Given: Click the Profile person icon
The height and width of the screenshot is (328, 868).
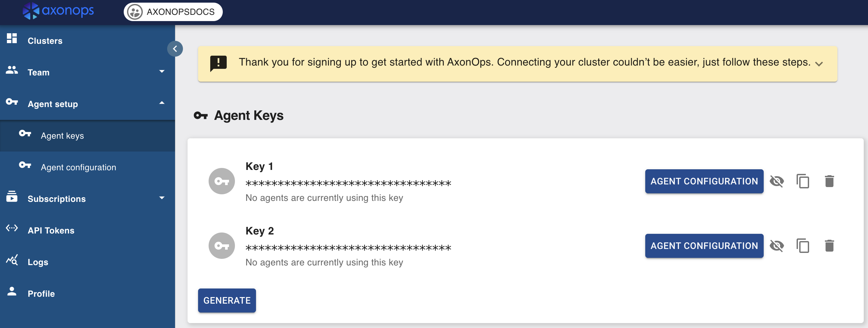Looking at the screenshot, I should tap(12, 291).
